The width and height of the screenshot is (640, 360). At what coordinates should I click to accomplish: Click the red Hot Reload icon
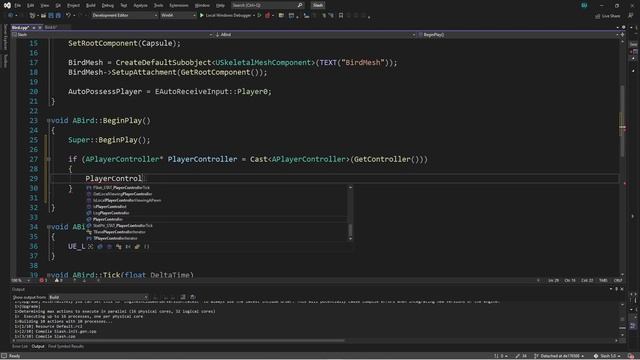coord(268,16)
